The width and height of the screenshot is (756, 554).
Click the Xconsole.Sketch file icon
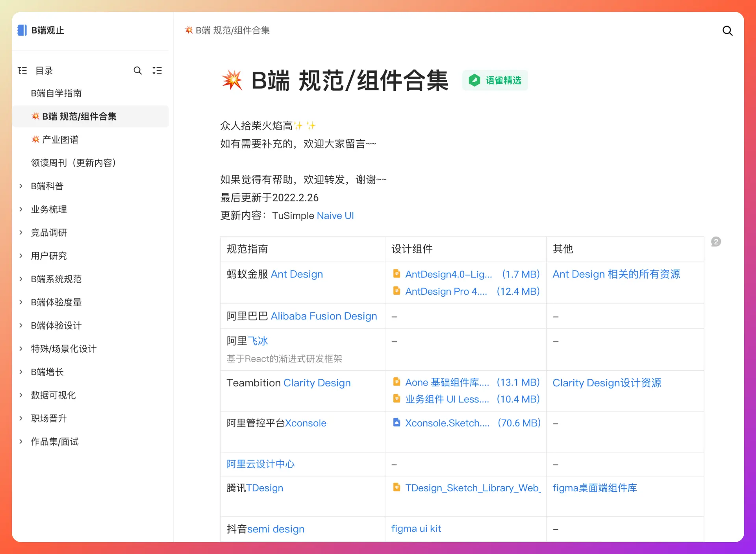397,423
